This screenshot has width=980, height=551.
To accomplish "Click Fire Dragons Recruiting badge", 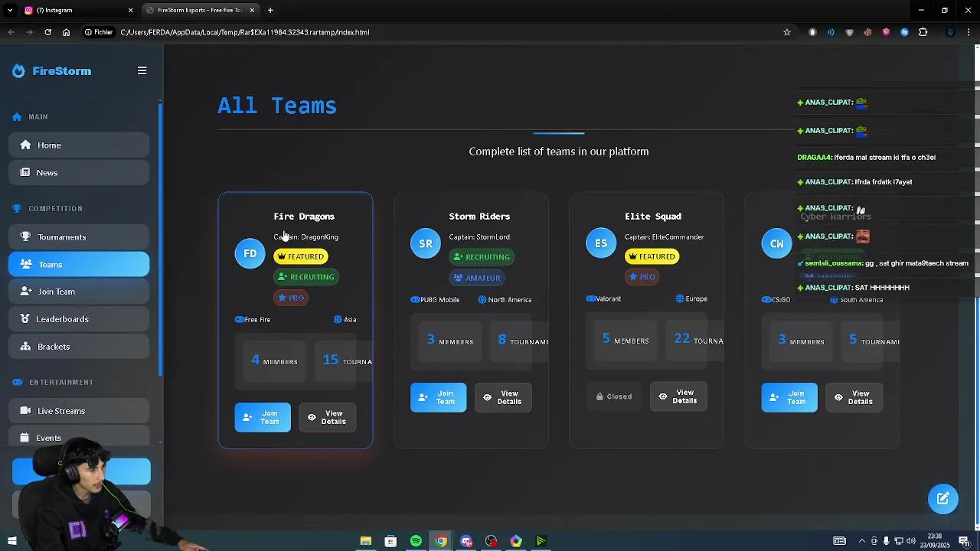I will [x=306, y=277].
